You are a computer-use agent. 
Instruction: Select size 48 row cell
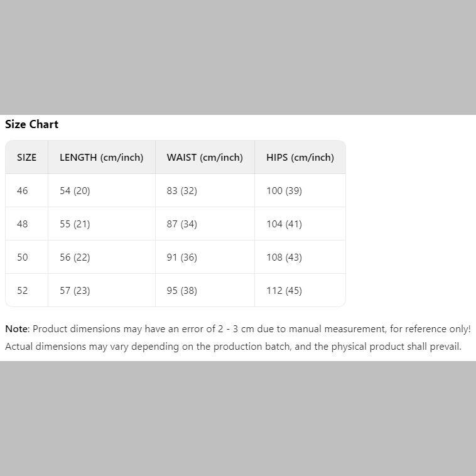(x=23, y=224)
